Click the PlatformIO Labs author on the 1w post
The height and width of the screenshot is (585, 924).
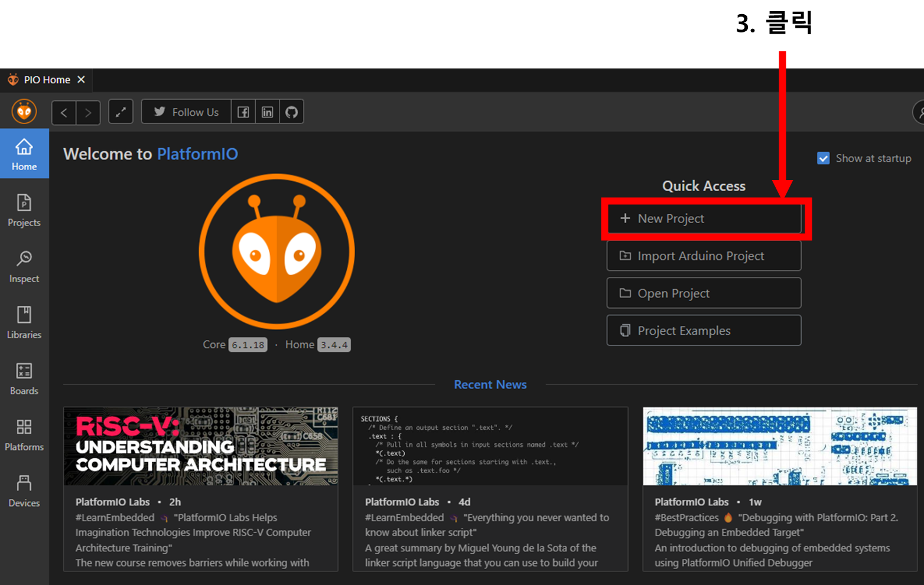tap(691, 502)
